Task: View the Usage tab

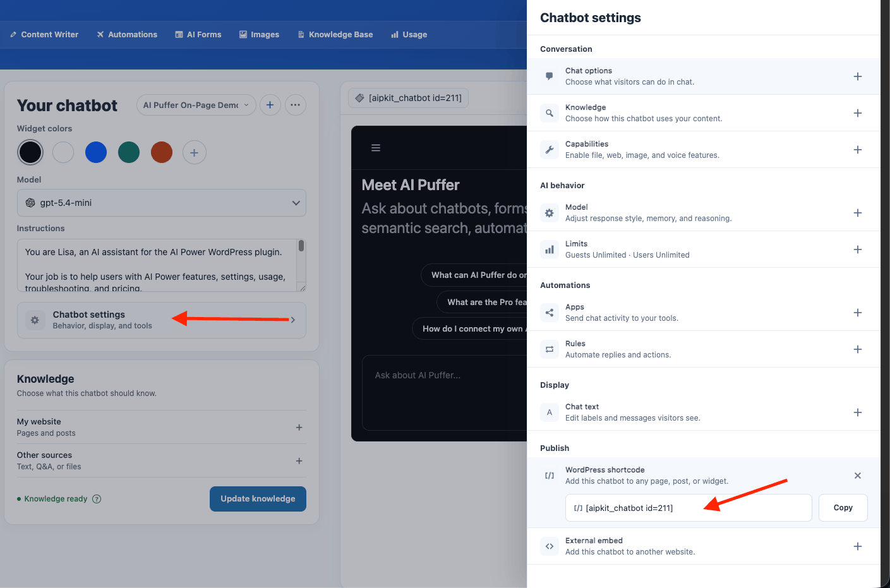Action: click(x=409, y=35)
